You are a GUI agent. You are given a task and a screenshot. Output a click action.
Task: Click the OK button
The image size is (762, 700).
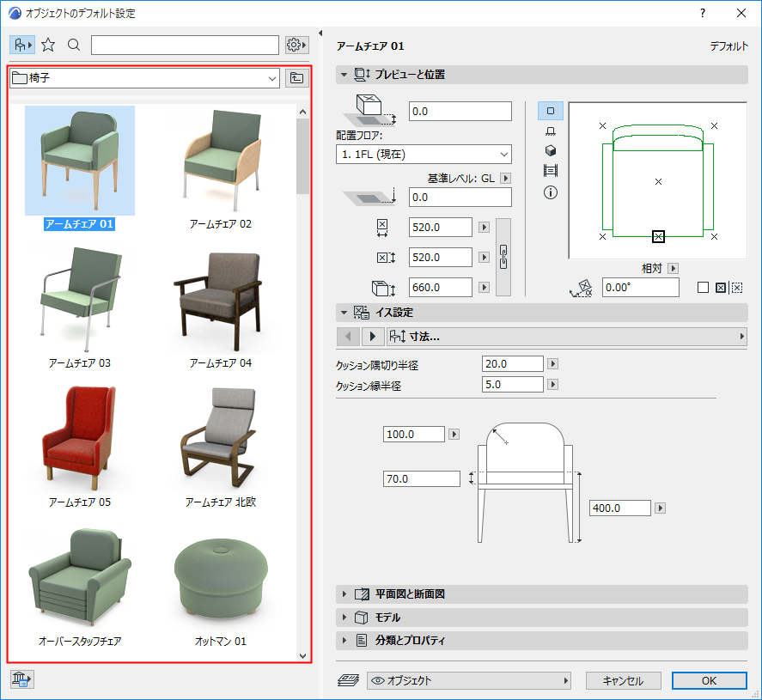709,680
